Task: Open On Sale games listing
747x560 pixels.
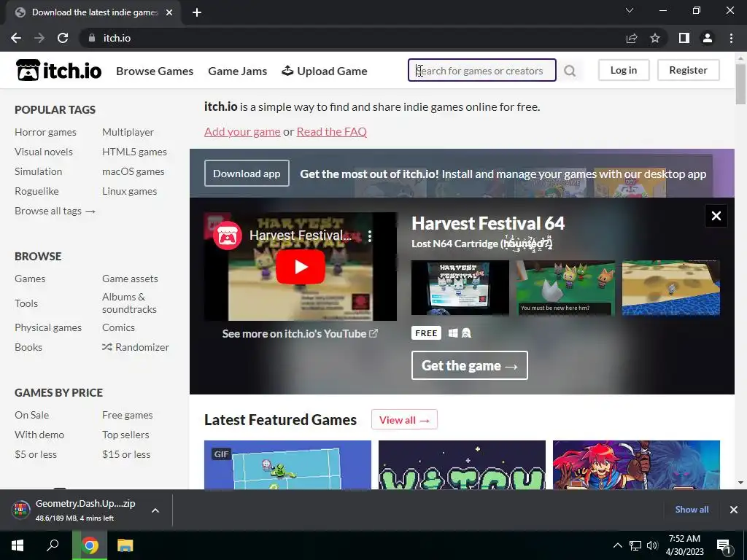Action: pos(32,415)
